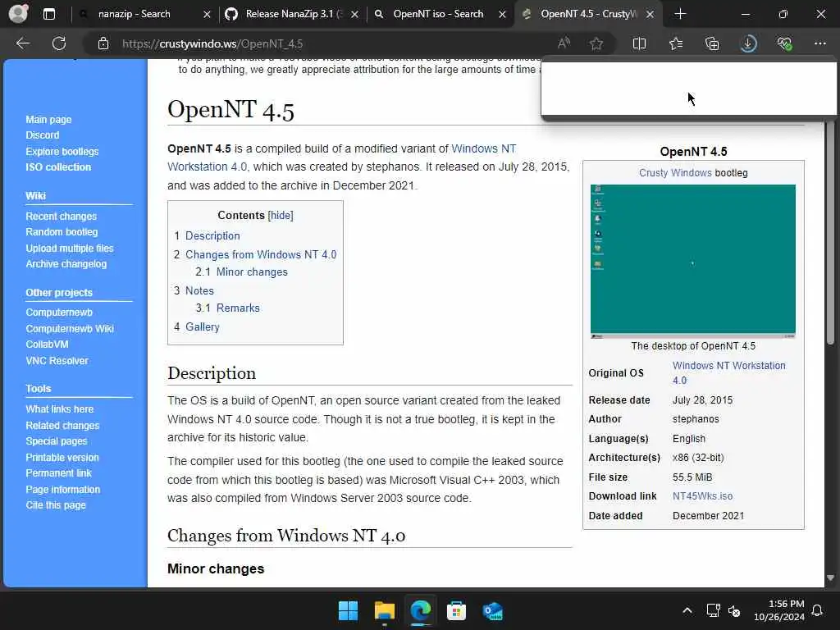840x630 pixels.
Task: Show hidden tray icons chevron
Action: tap(687, 610)
